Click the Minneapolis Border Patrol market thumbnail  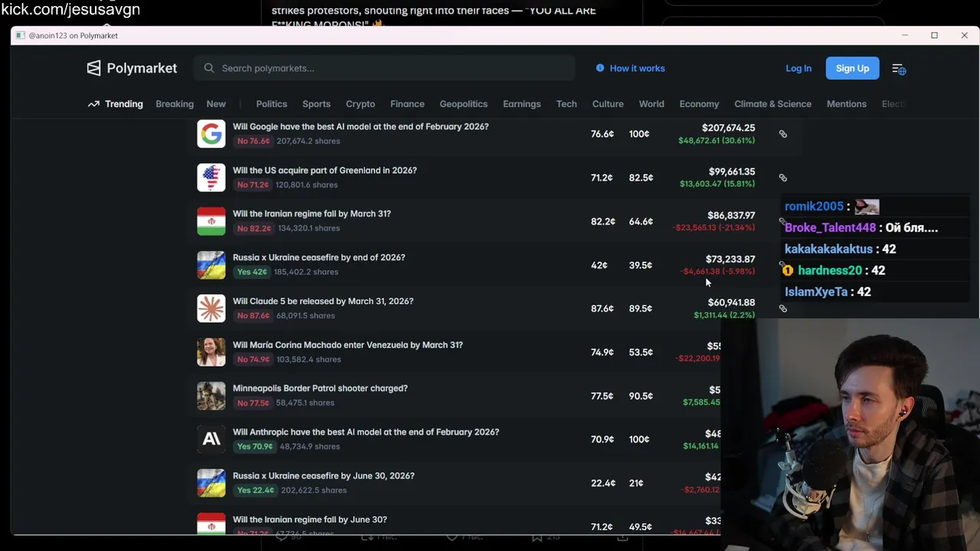[211, 396]
